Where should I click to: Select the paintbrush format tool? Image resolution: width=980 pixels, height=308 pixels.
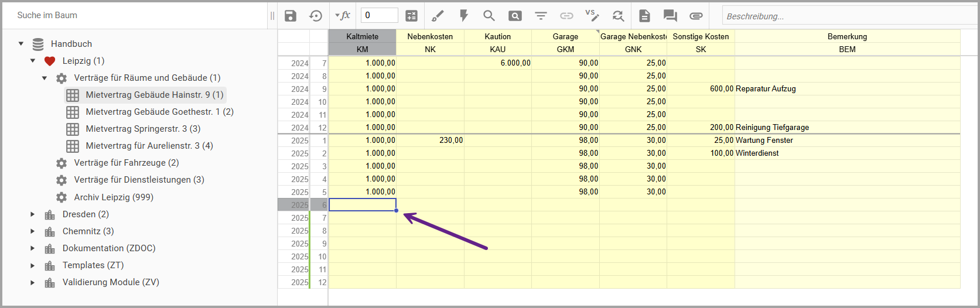438,16
